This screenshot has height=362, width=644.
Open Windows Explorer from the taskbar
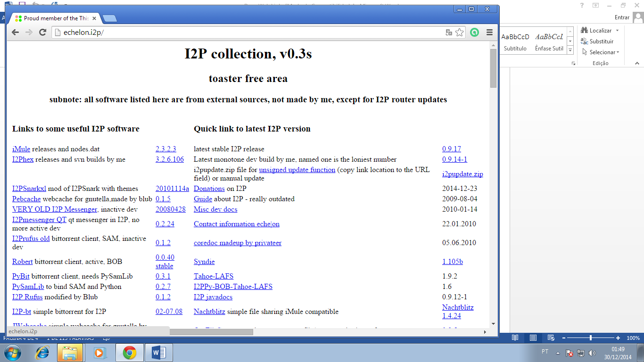click(x=70, y=352)
